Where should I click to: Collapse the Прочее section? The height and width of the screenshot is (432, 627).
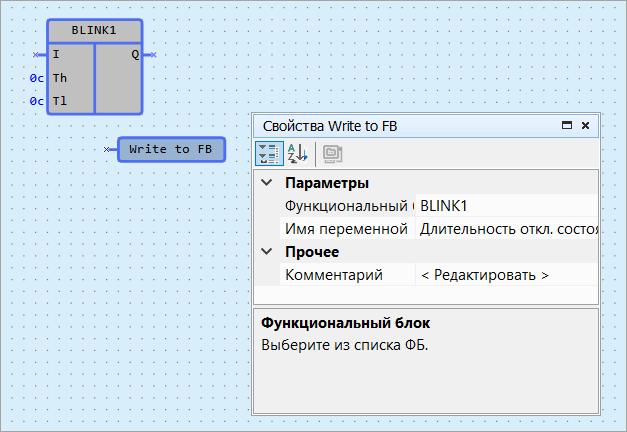pos(266,252)
